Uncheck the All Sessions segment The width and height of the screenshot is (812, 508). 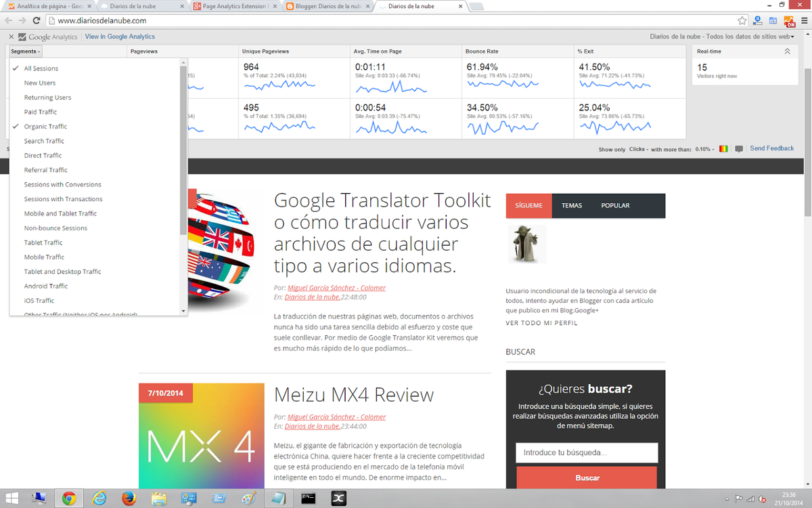41,68
